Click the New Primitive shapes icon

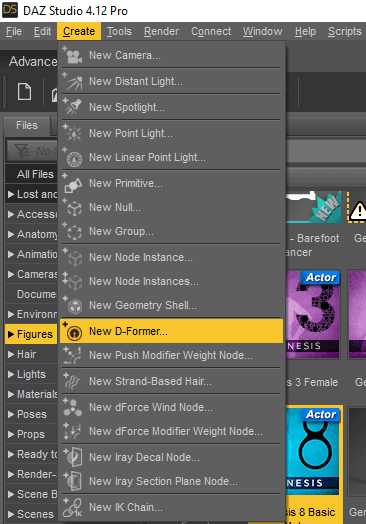pos(74,184)
